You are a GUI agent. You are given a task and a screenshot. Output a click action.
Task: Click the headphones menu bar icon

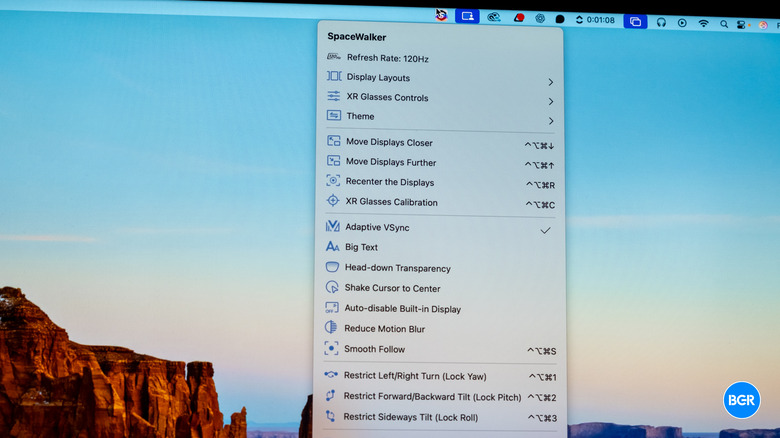[661, 22]
